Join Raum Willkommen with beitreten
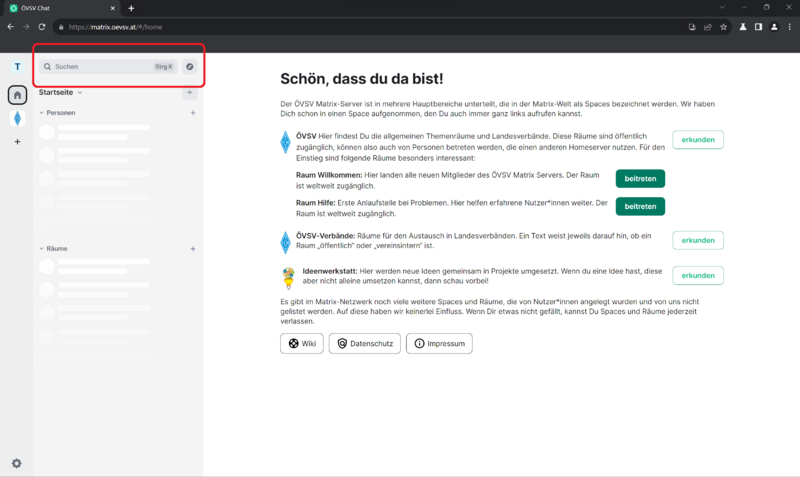The width and height of the screenshot is (800, 477). pyautogui.click(x=640, y=179)
